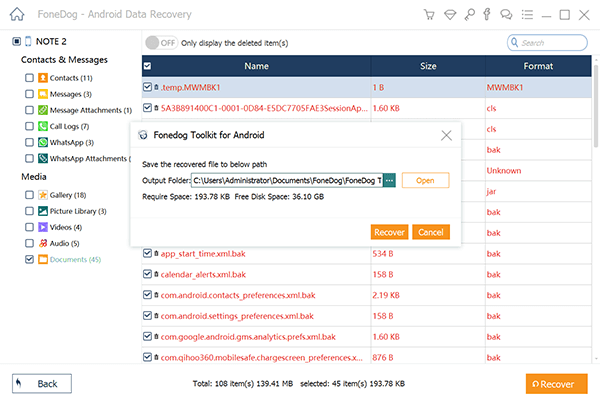Click the Unknown format cell
This screenshot has width=600, height=402.
tap(504, 171)
